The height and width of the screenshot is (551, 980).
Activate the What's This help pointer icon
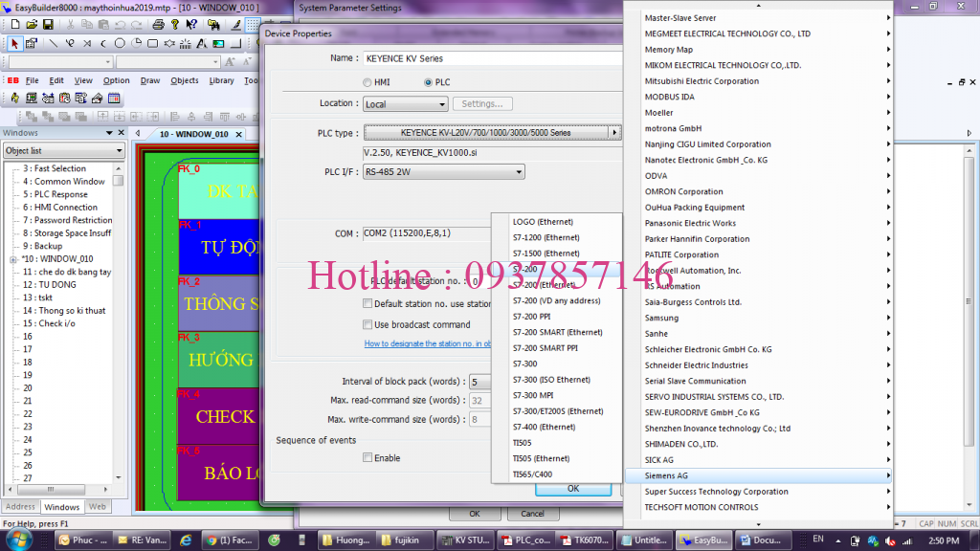click(191, 25)
